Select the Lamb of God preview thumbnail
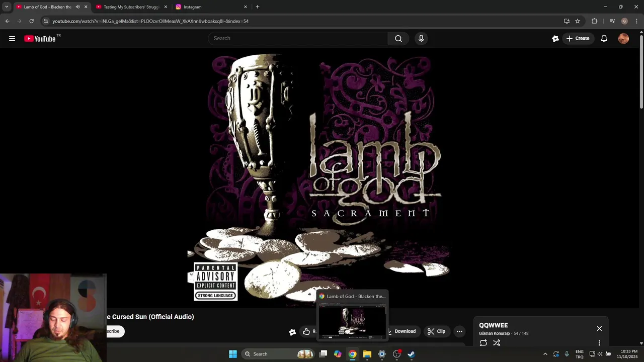This screenshot has height=362, width=644. click(353, 322)
